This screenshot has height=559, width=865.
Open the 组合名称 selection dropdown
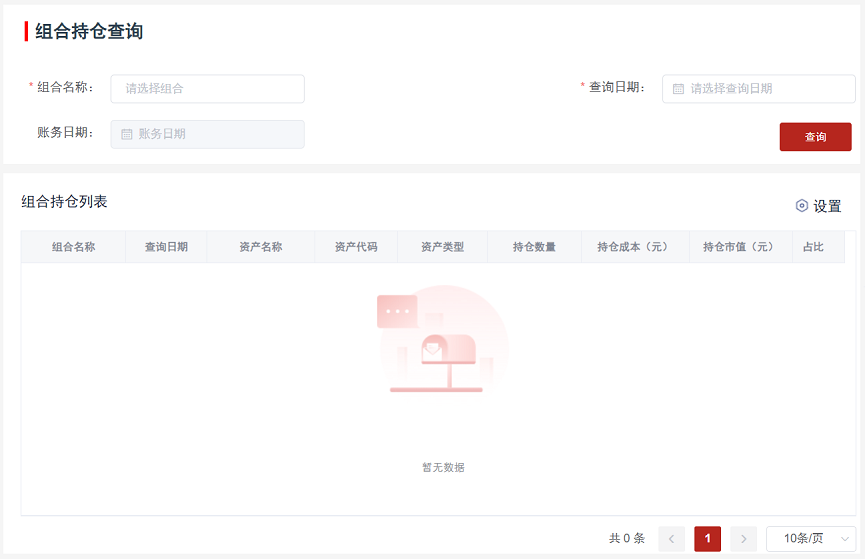click(207, 89)
